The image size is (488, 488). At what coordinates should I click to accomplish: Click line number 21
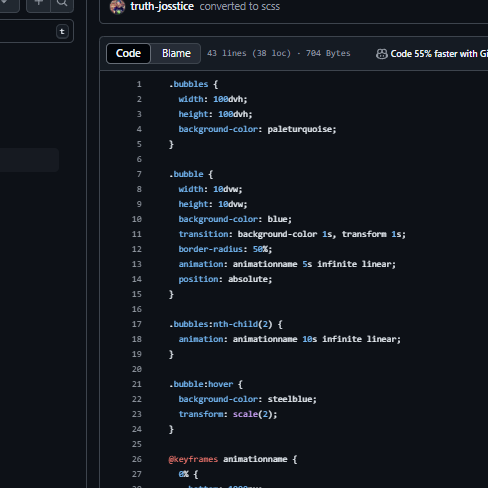click(137, 384)
